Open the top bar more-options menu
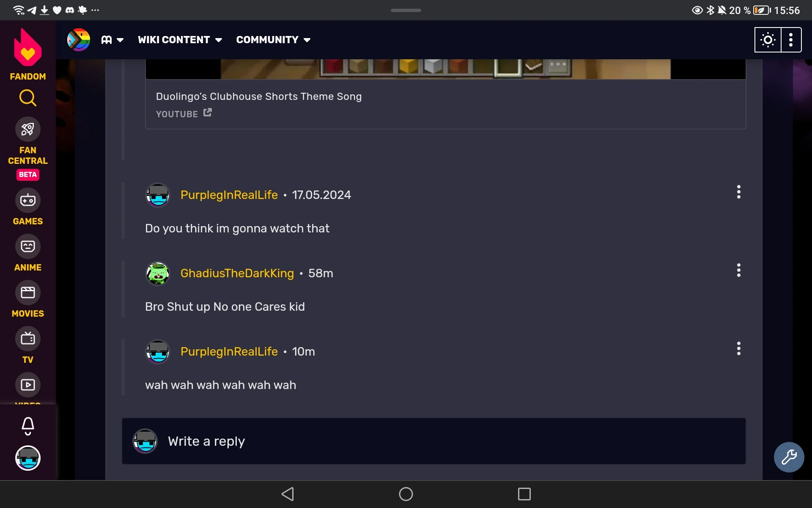 coord(791,40)
